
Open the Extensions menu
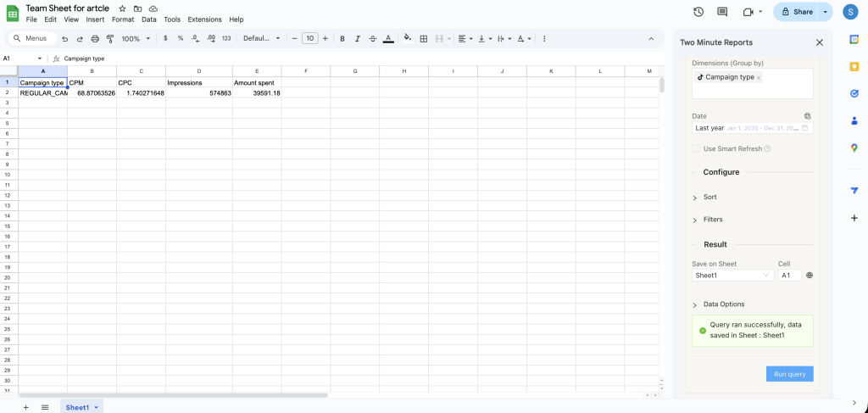(204, 20)
